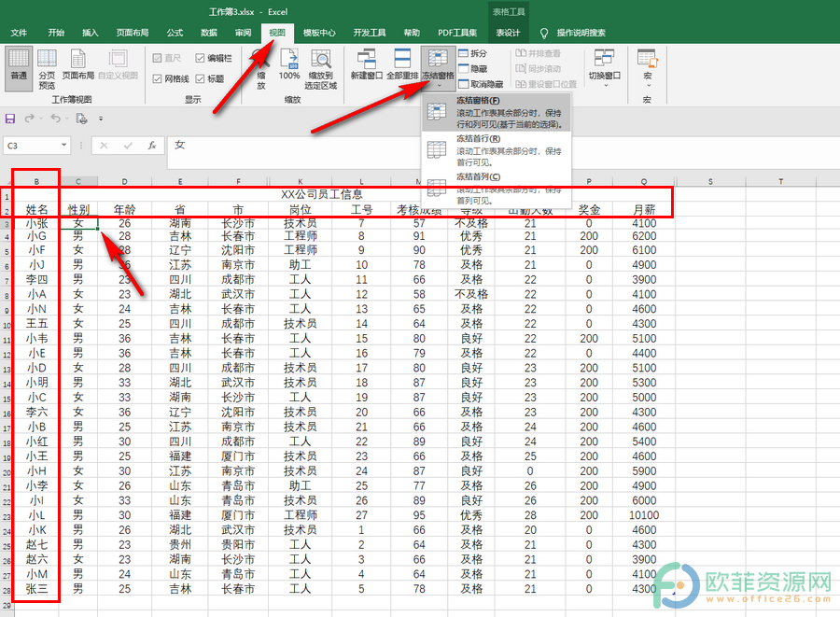Click Arrange All (全部重排)
The image size is (840, 617).
point(402,65)
